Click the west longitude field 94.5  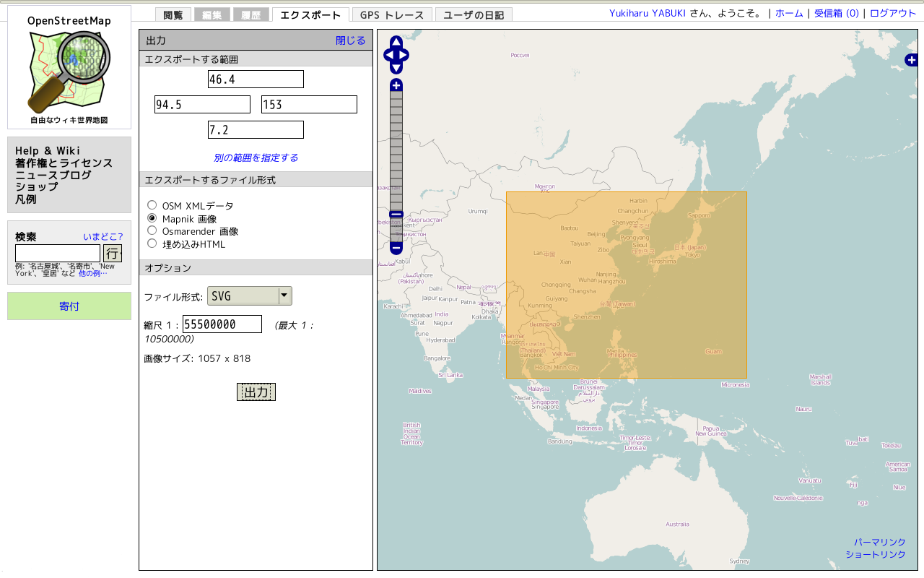tap(202, 104)
